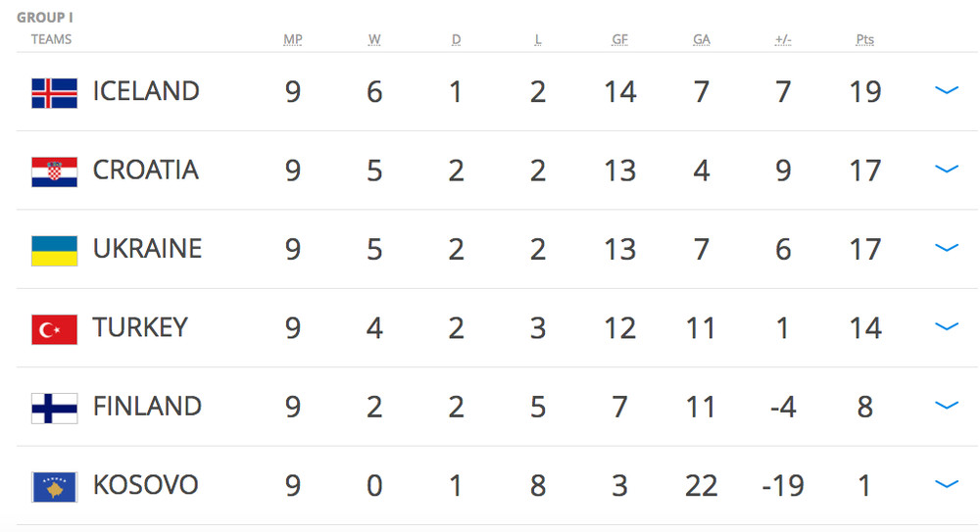Click the Turkey flag icon
The width and height of the screenshot is (980, 532).
[x=54, y=329]
